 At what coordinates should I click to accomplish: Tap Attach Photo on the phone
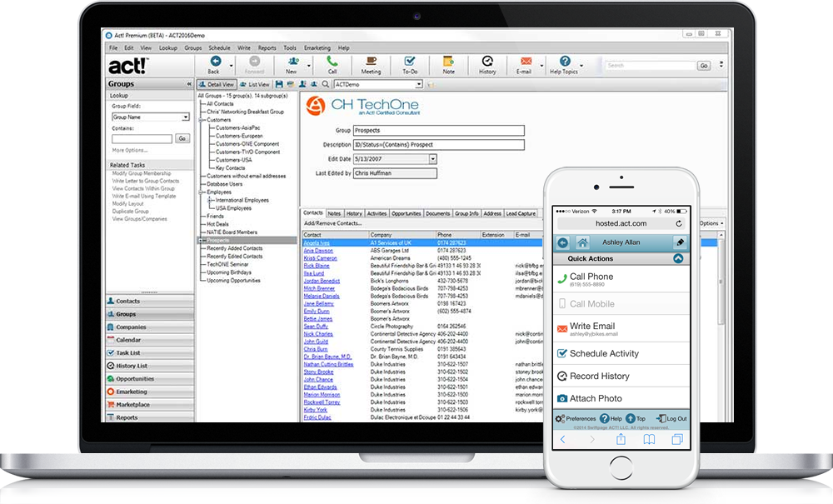(621, 398)
